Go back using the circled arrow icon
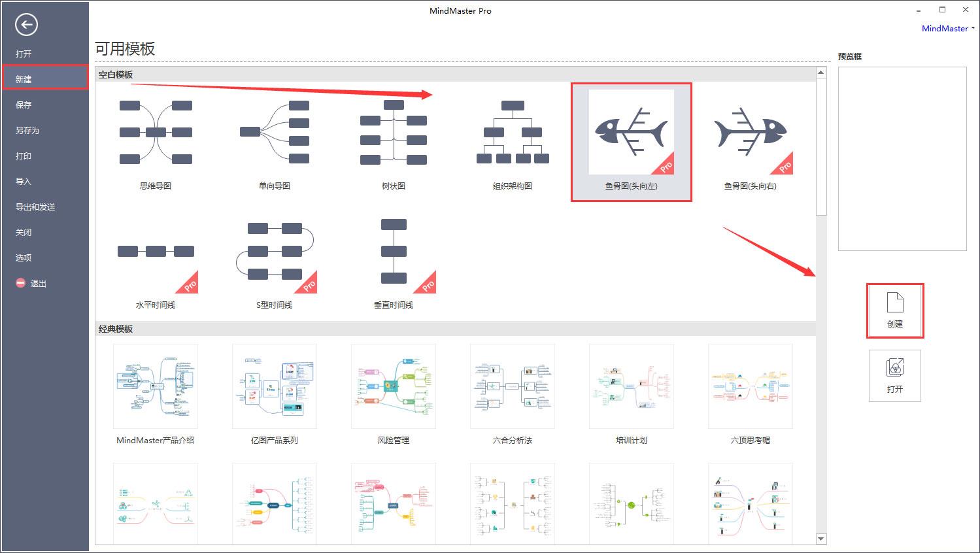Viewport: 980px width, 553px height. point(26,25)
